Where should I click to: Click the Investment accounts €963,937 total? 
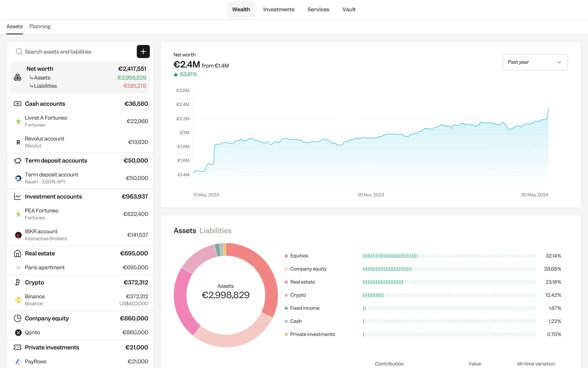pos(135,197)
